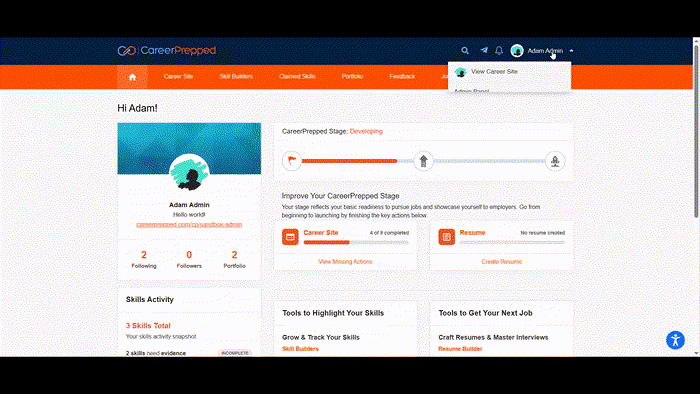Open the careerprepped.com profile URL link
The width and height of the screenshot is (700, 394).
point(189,224)
